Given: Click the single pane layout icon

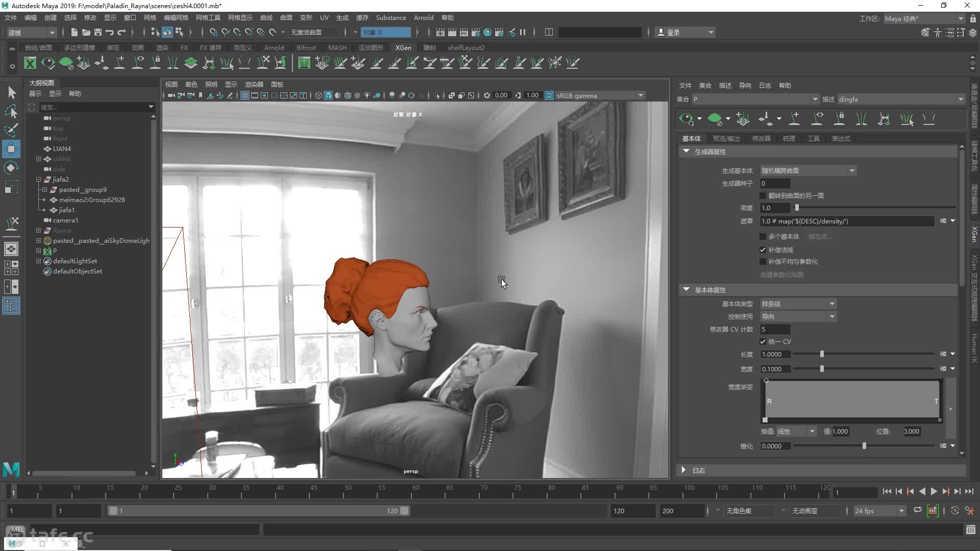Looking at the screenshot, I should (x=11, y=249).
